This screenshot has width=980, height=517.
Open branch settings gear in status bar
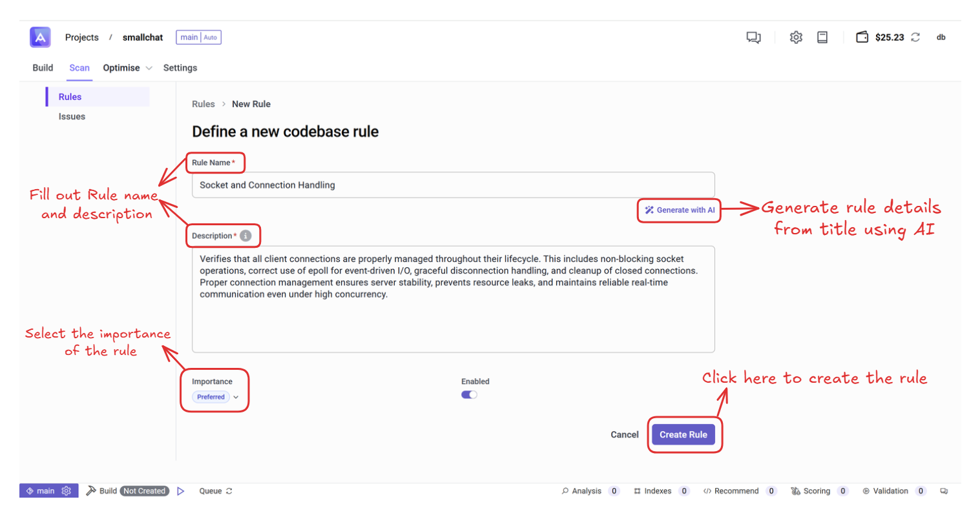[66, 491]
